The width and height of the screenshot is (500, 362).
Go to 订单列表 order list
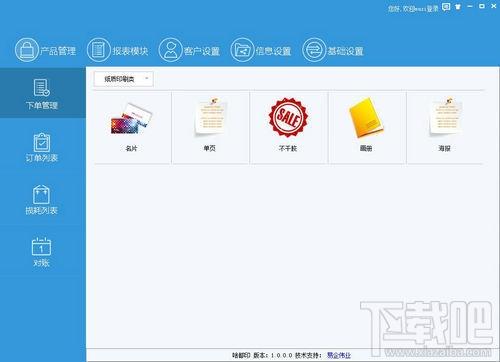click(x=42, y=147)
